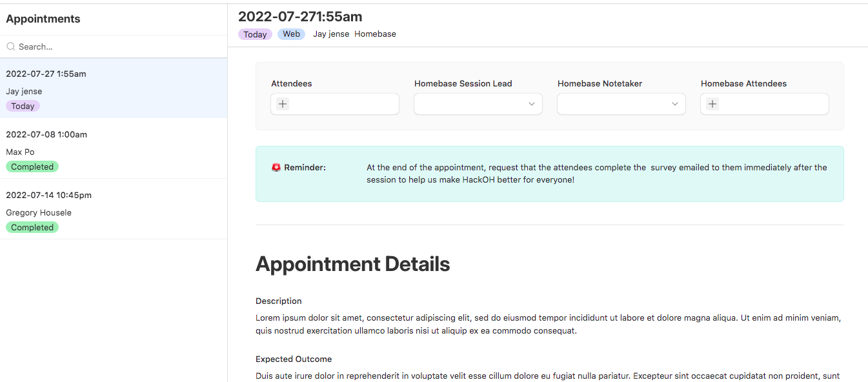Click the Today tag in the header
Screen dimensions: 868x382
tap(255, 34)
